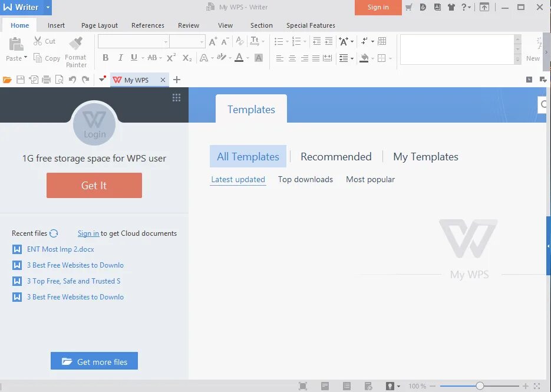Expand the Paste options arrow
The width and height of the screenshot is (551, 392).
point(26,57)
